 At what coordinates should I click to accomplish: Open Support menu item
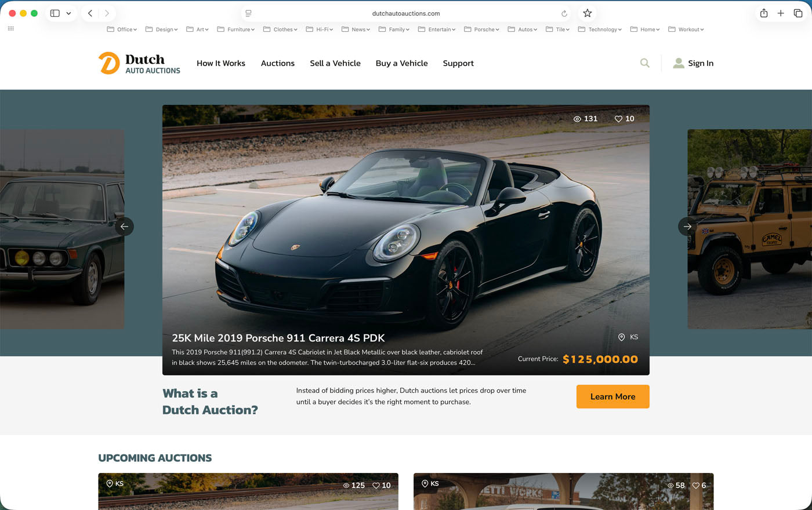click(458, 63)
